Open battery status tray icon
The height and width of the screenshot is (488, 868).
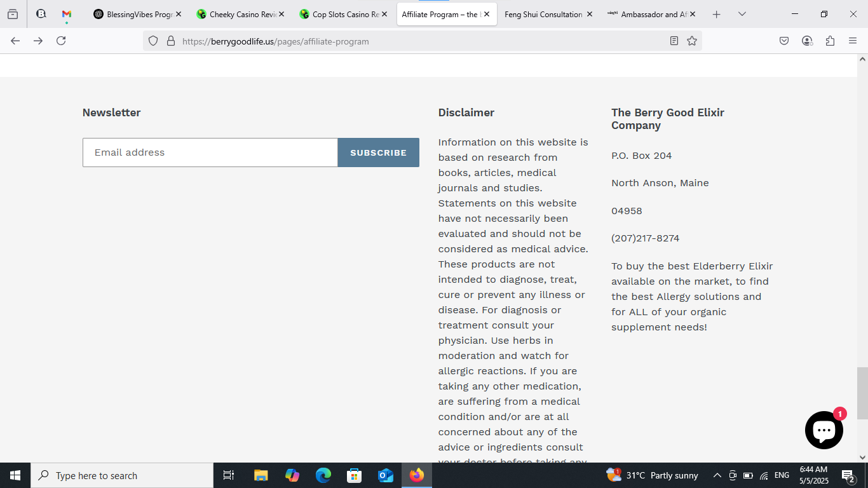748,475
